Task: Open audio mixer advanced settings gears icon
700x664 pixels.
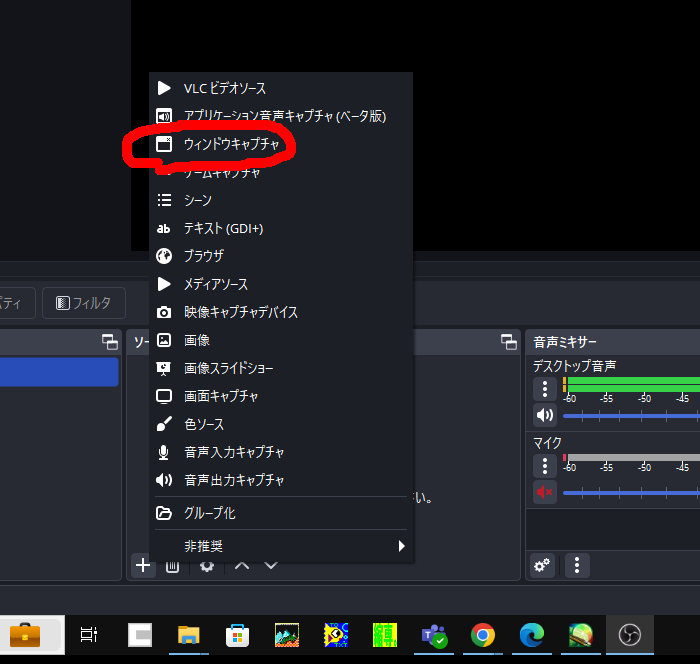Action: pos(543,566)
